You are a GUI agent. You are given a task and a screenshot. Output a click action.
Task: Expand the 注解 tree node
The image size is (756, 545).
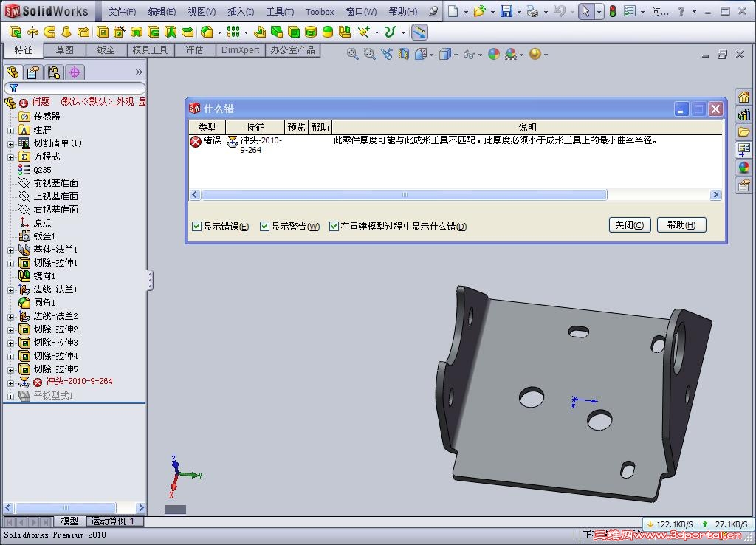point(10,131)
